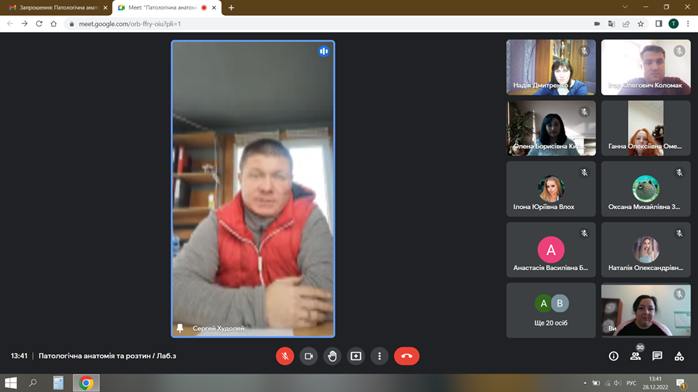Leave the call with red hang-up button

click(406, 356)
